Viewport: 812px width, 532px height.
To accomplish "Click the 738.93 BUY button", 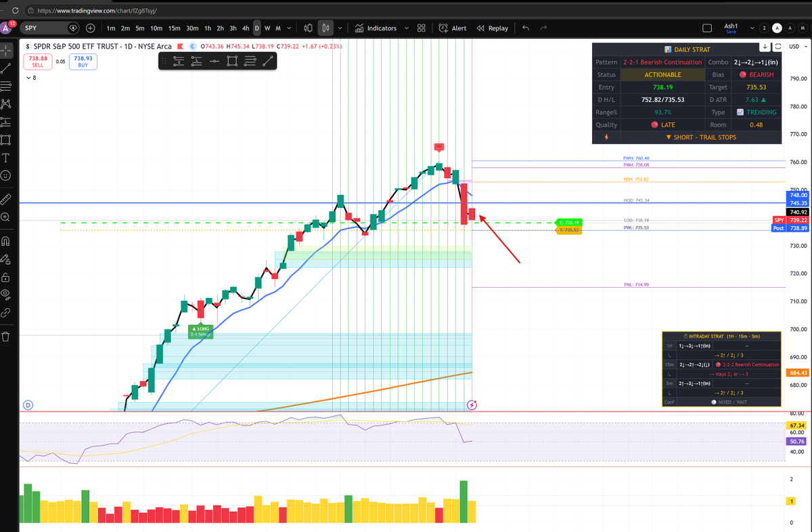I will tap(83, 62).
